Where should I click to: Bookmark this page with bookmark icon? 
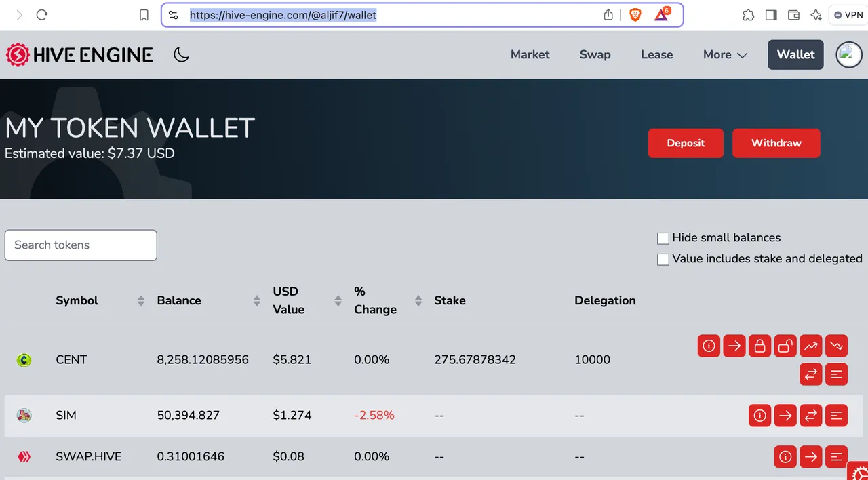[144, 15]
